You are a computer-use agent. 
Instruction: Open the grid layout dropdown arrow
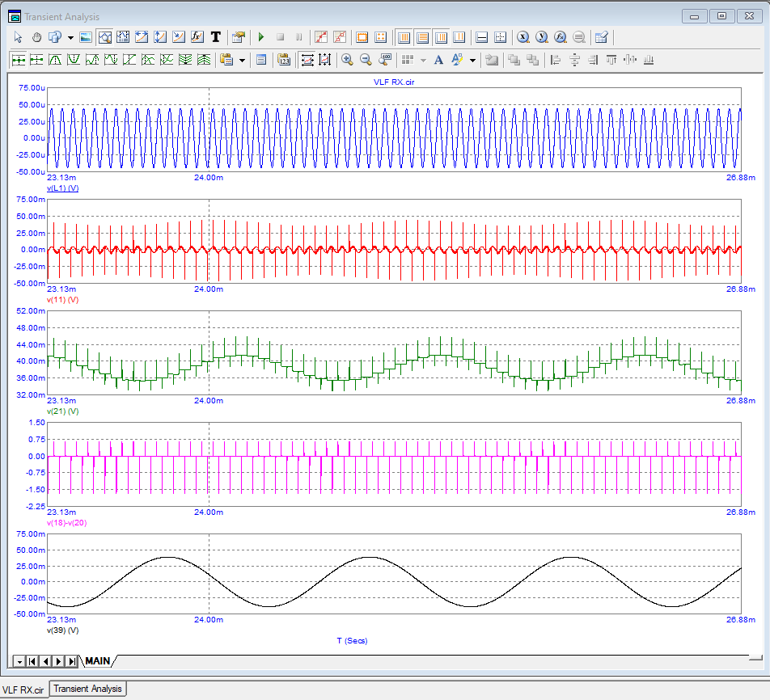[423, 61]
